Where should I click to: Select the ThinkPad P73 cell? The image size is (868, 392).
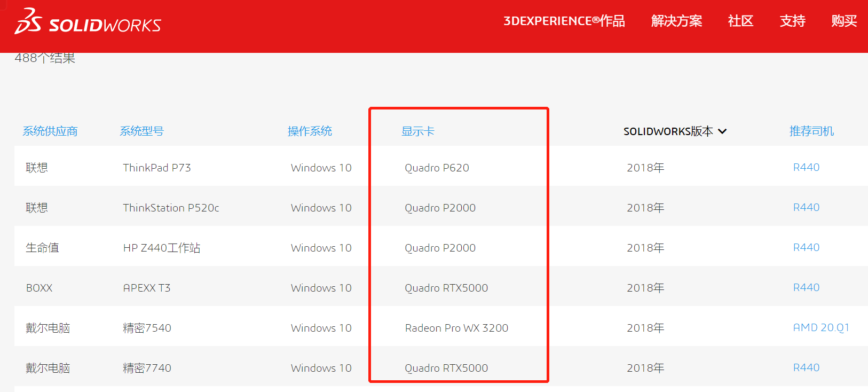pyautogui.click(x=157, y=168)
